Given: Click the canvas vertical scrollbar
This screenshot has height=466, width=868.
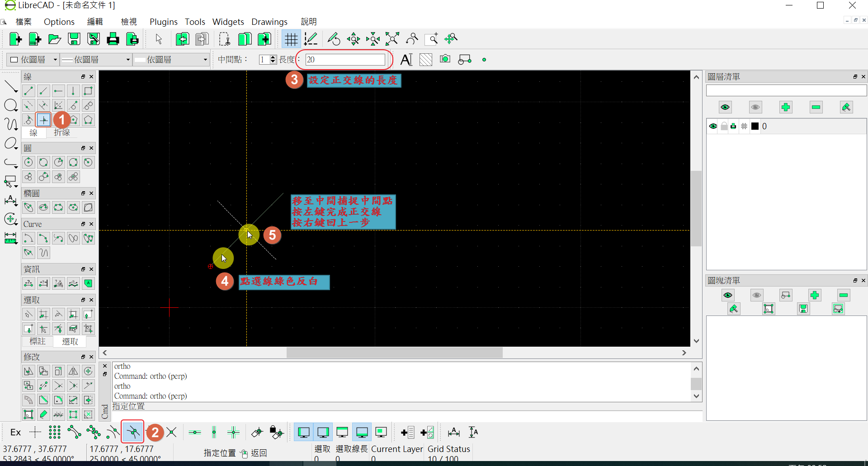Looking at the screenshot, I should coord(696,209).
